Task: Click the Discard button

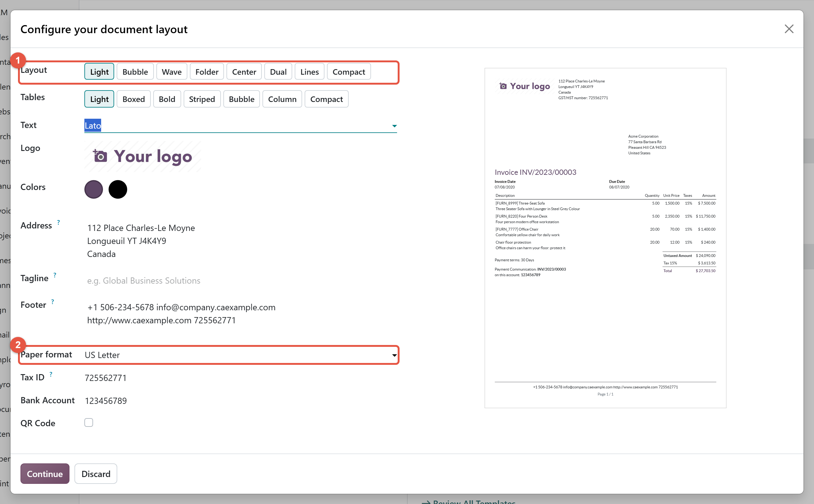Action: click(96, 474)
